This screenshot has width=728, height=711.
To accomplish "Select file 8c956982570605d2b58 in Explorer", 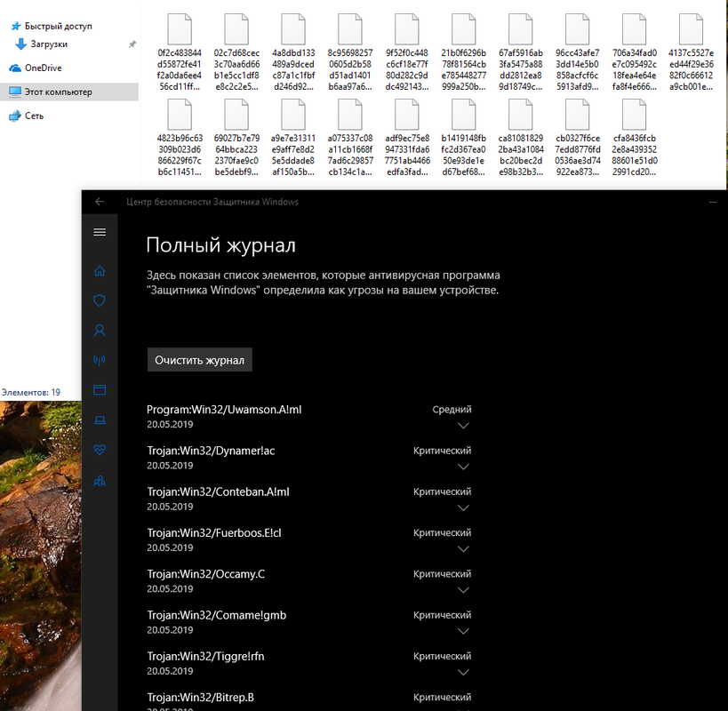I will point(350,52).
